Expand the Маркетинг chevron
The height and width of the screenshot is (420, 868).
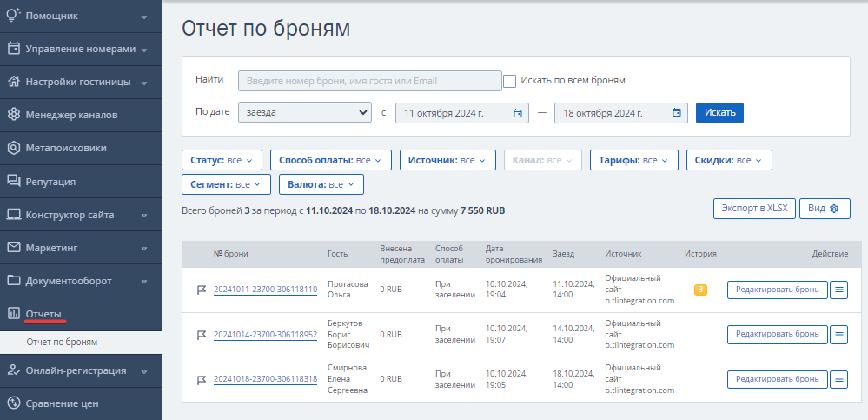pos(144,248)
